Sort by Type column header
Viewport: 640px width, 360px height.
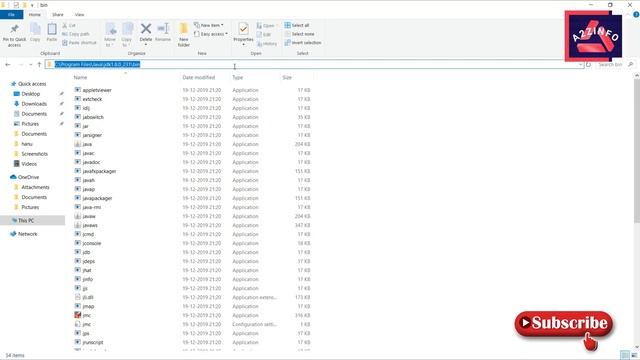[238, 78]
